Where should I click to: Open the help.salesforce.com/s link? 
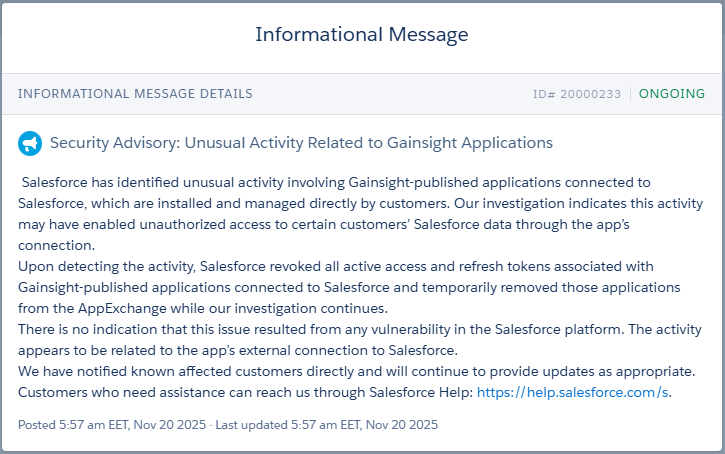pyautogui.click(x=573, y=392)
